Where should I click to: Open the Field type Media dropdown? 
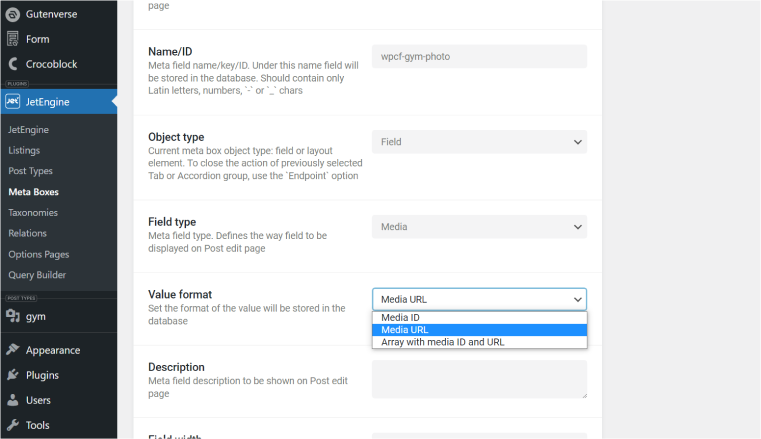pyautogui.click(x=479, y=227)
